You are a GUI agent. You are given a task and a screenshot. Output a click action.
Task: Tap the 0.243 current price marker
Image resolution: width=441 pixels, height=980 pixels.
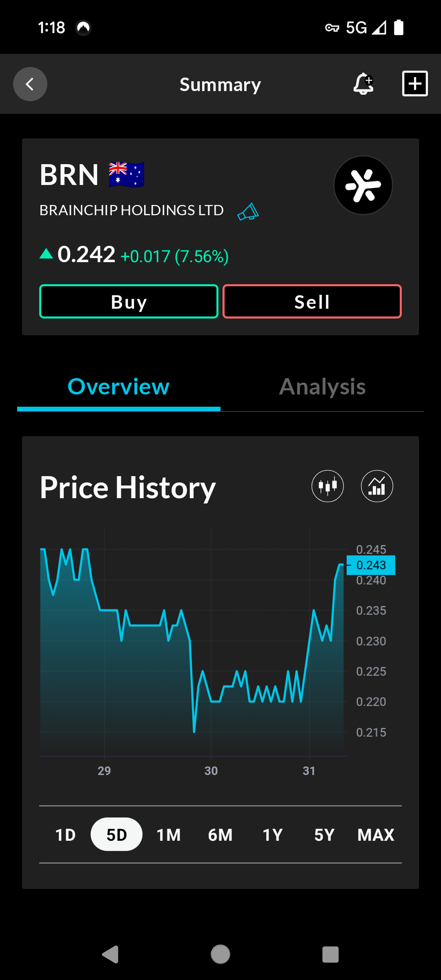pos(371,565)
